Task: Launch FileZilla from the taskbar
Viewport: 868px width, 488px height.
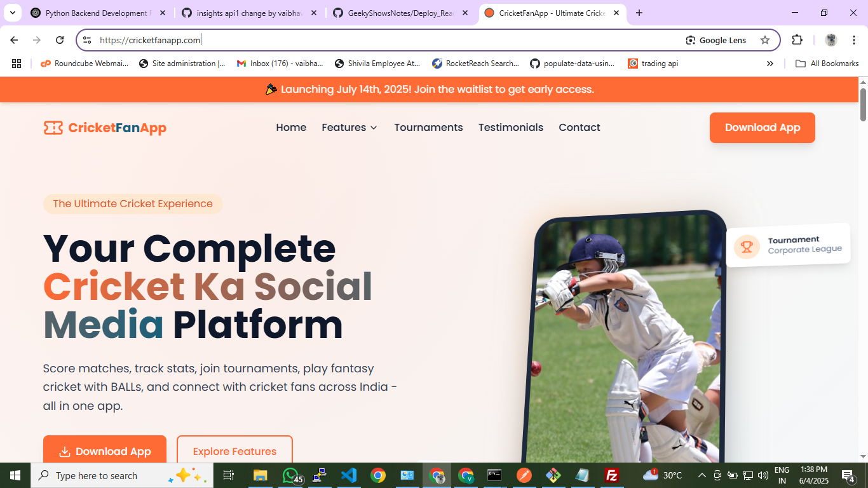Action: [x=611, y=475]
